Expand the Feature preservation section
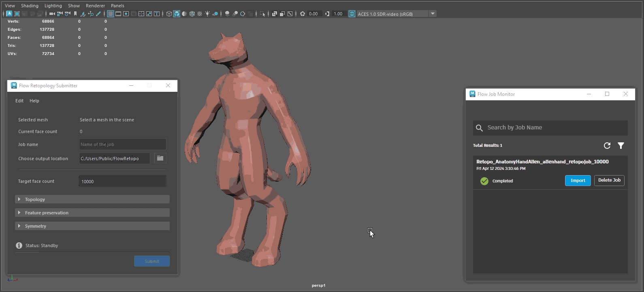Image resolution: width=644 pixels, height=292 pixels. coord(92,213)
